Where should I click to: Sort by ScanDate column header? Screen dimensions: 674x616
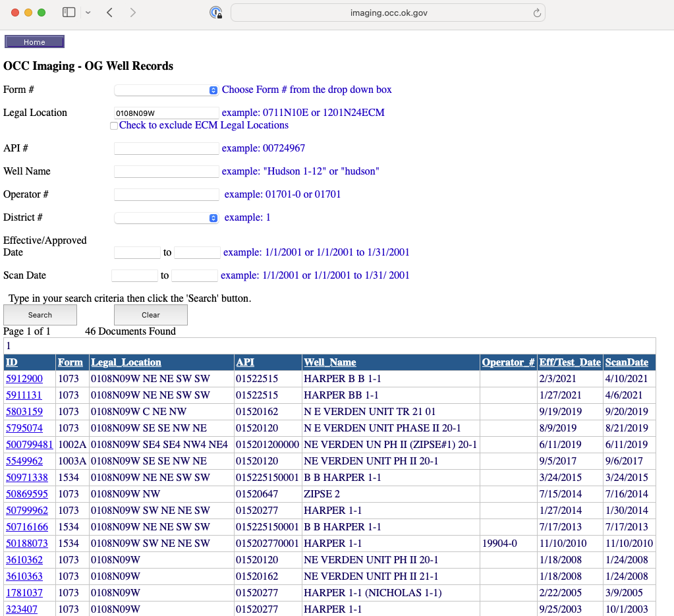point(627,362)
